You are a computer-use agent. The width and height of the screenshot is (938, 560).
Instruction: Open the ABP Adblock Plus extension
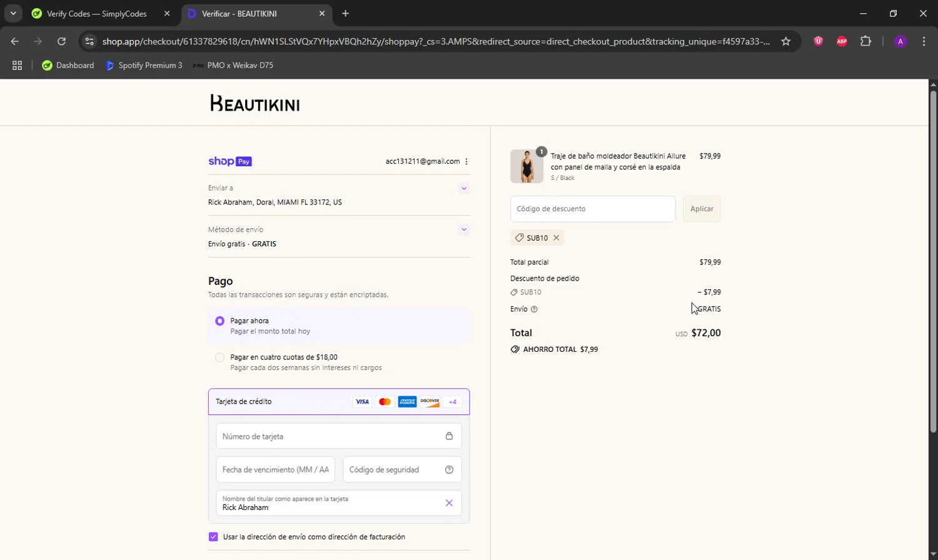(x=842, y=41)
